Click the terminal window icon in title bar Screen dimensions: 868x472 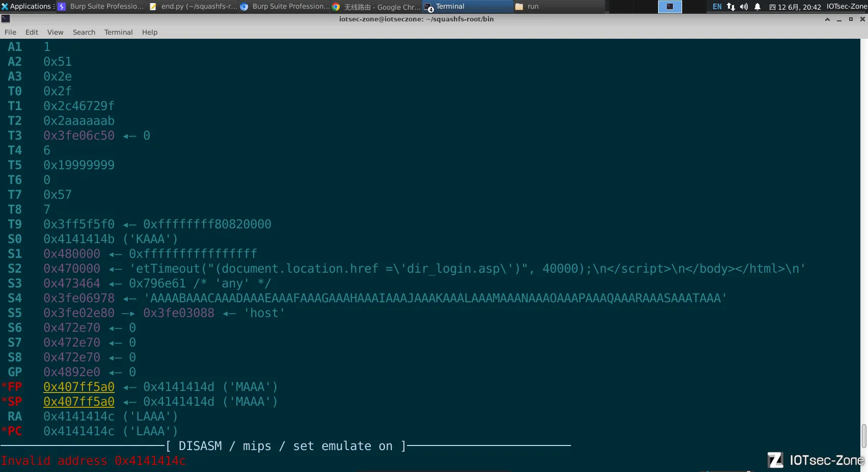click(x=6, y=19)
